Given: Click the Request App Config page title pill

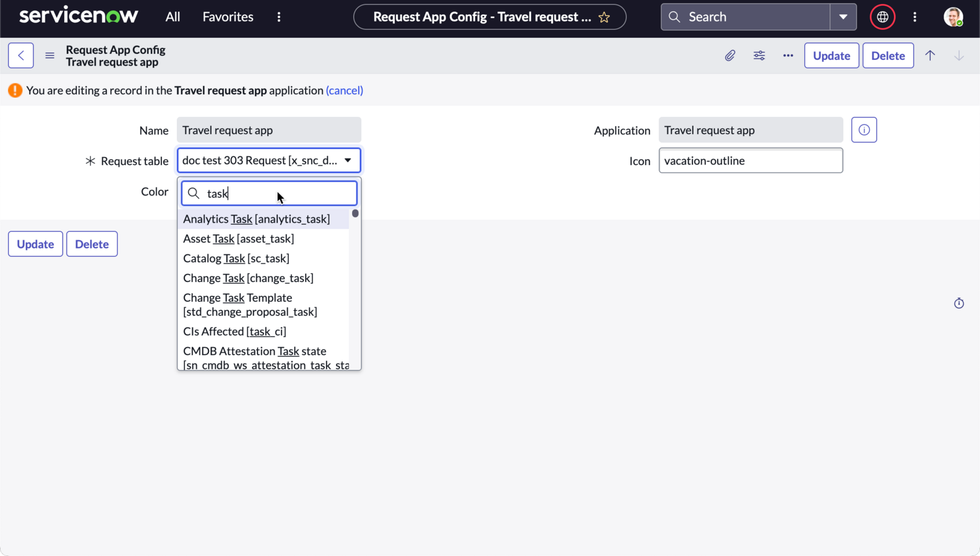Looking at the screenshot, I should [x=489, y=17].
